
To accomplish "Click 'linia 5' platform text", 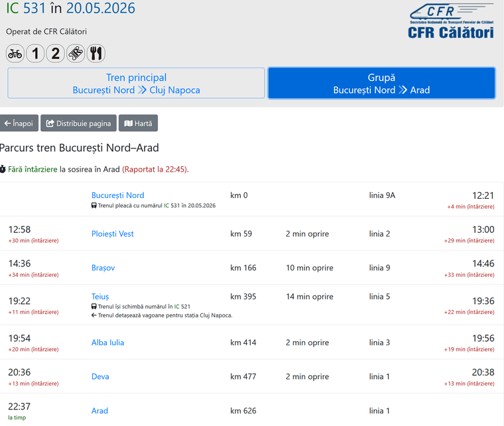I will click(x=379, y=297).
